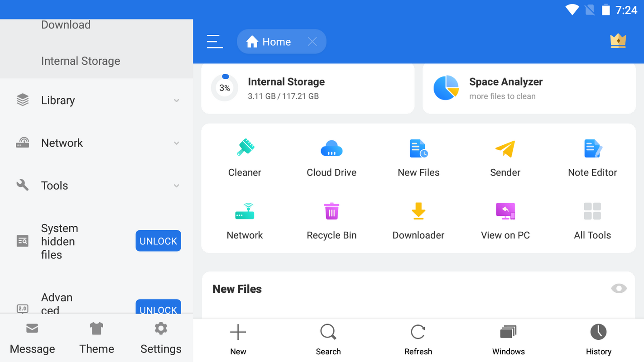
Task: Open the Cleaner tool
Action: [x=245, y=158]
